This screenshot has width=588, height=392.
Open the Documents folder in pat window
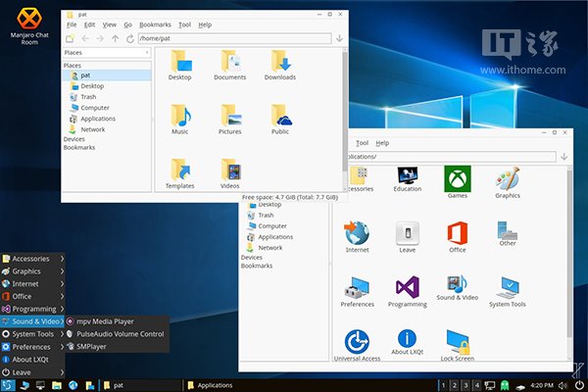click(230, 66)
